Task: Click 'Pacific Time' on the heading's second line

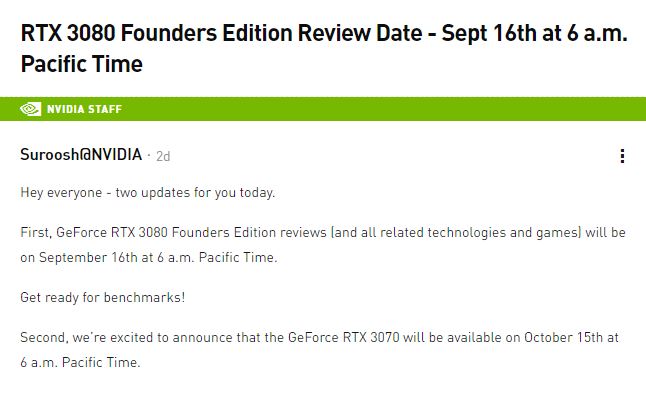Action: [x=82, y=64]
